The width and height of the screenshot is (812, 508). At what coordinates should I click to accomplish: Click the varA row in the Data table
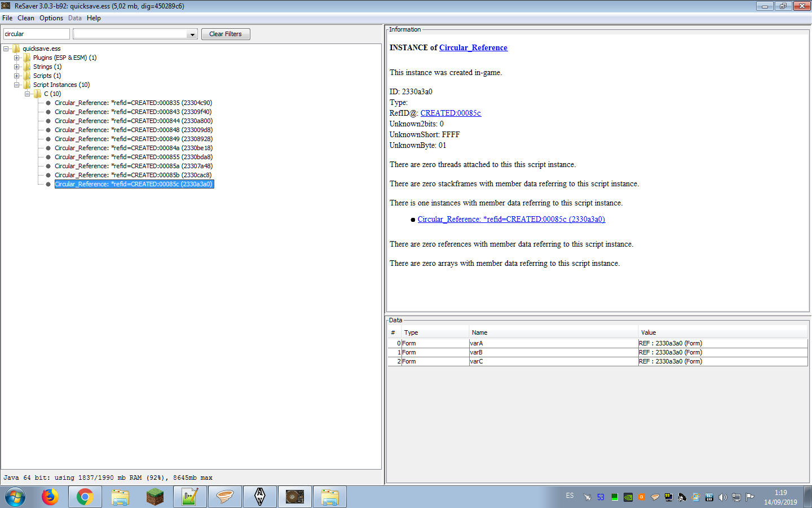(x=598, y=343)
